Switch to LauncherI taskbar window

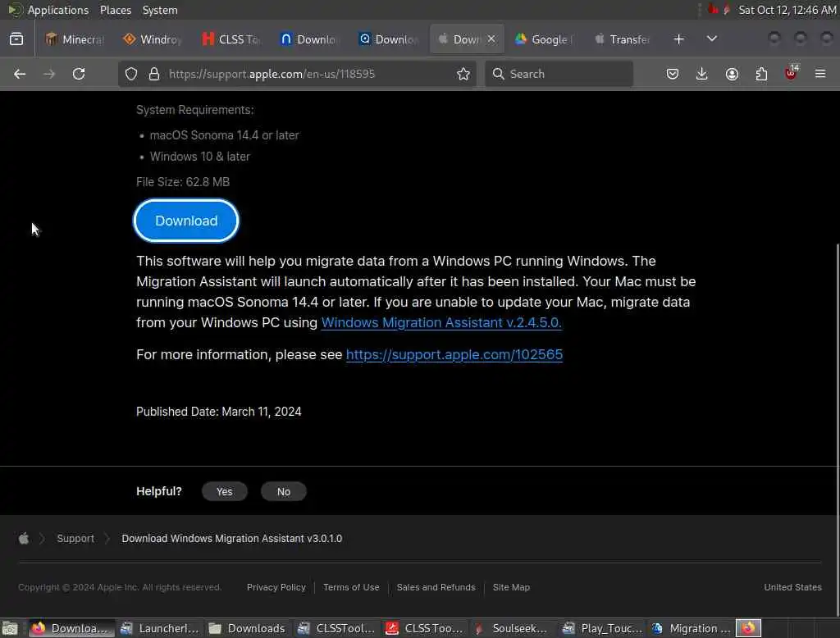point(160,628)
